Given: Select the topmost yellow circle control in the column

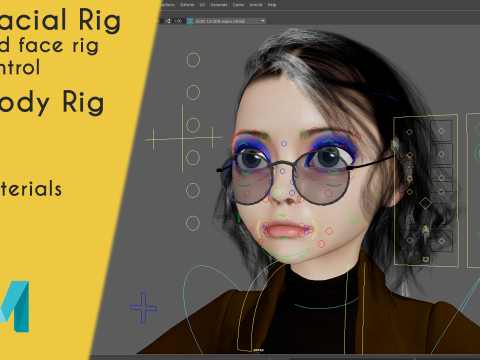Looking at the screenshot, I should tap(193, 60).
